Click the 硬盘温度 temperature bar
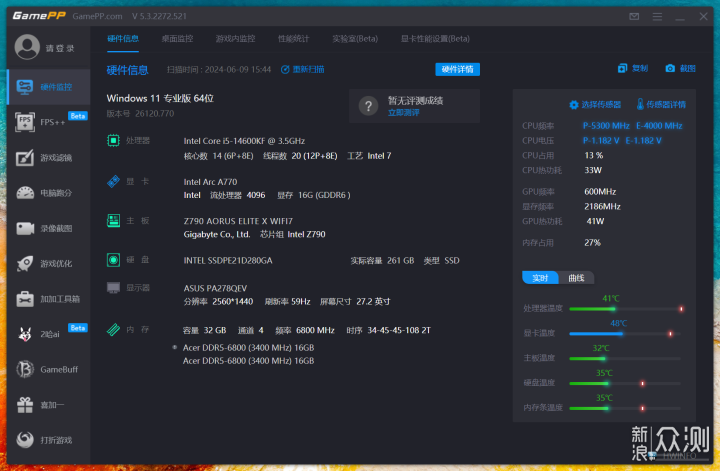 (624, 383)
